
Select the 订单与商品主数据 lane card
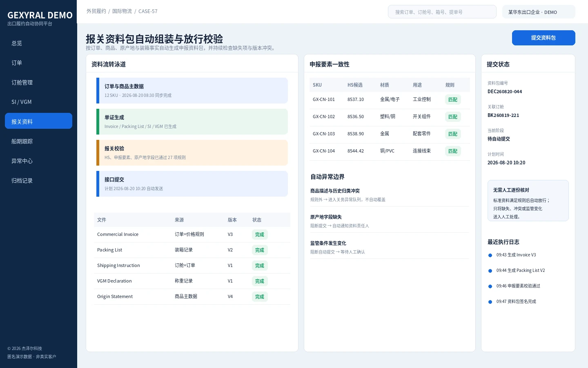pyautogui.click(x=192, y=90)
